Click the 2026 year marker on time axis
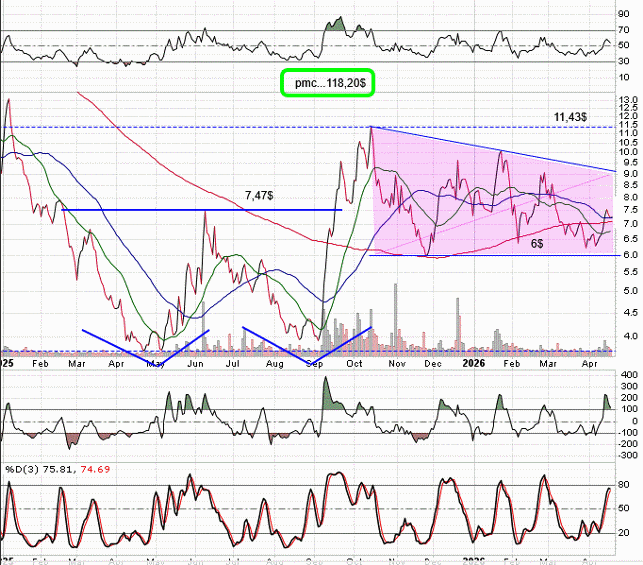 pos(476,364)
